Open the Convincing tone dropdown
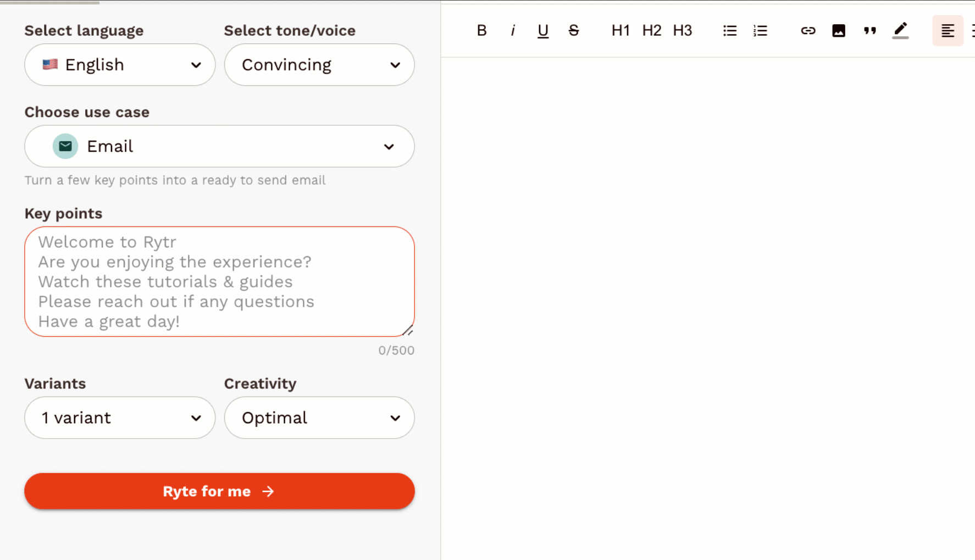The width and height of the screenshot is (975, 560). (319, 65)
